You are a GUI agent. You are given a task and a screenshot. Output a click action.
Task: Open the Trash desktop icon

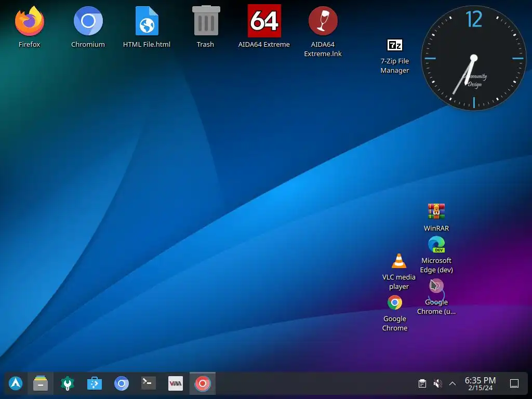coord(206,21)
